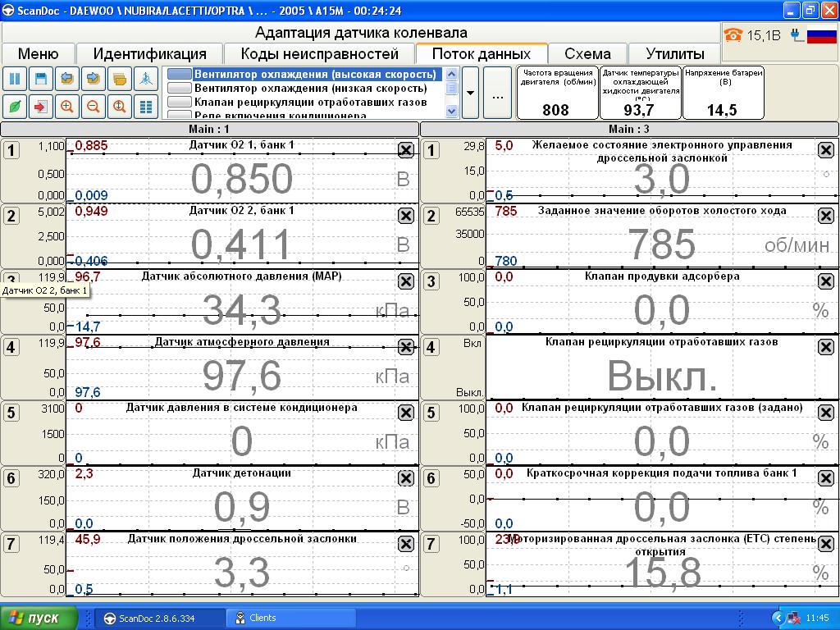
Task: Go to previous page of parameters
Action: [67, 80]
